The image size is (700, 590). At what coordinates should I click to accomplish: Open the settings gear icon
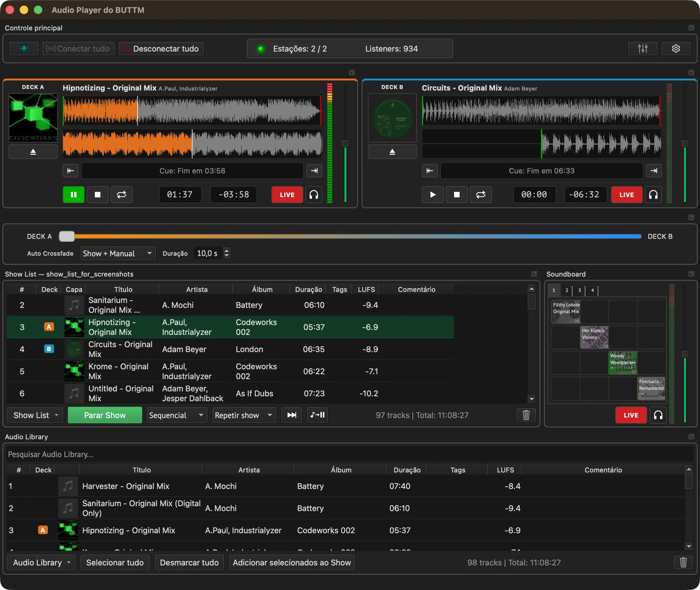[675, 49]
